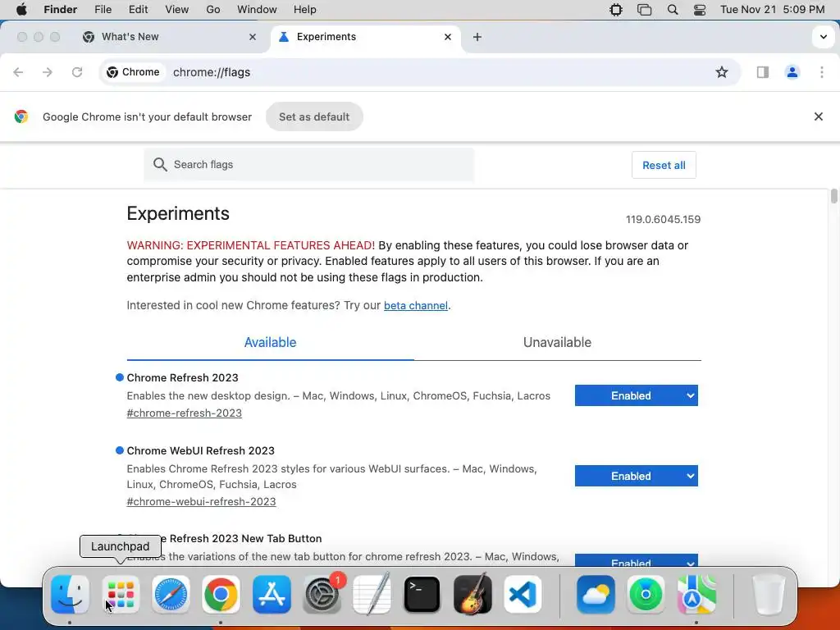Open the #chrome-refresh-2023 anchor link

click(185, 413)
